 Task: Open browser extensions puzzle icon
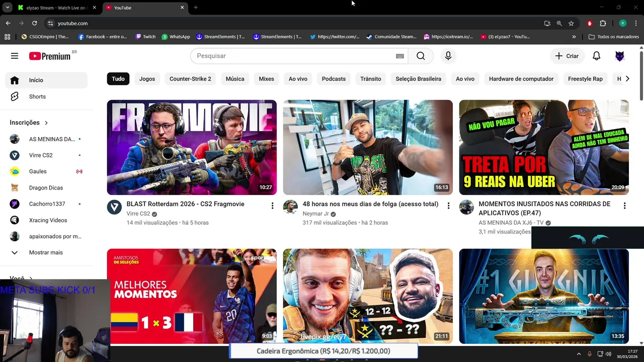coord(603,23)
